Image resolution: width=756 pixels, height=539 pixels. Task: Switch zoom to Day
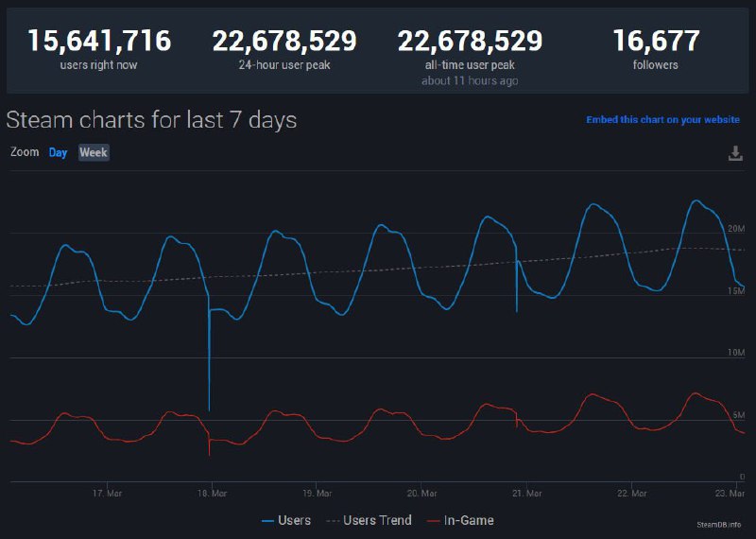(58, 152)
